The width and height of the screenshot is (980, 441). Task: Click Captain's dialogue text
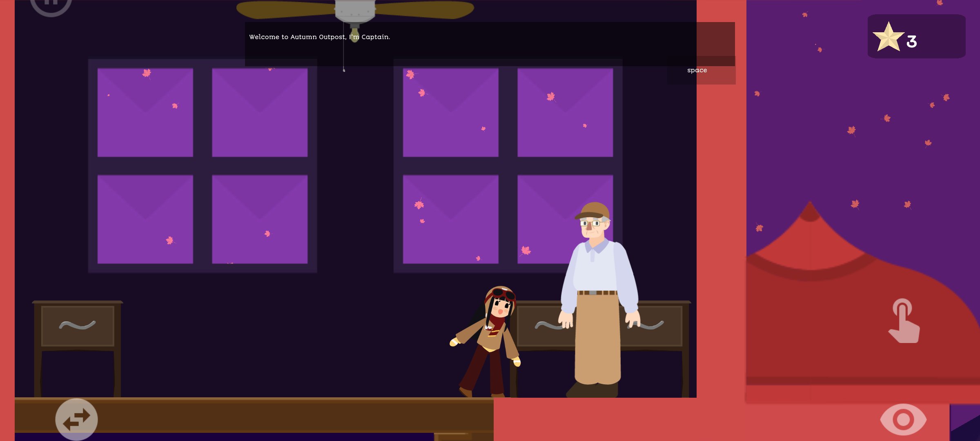(319, 37)
